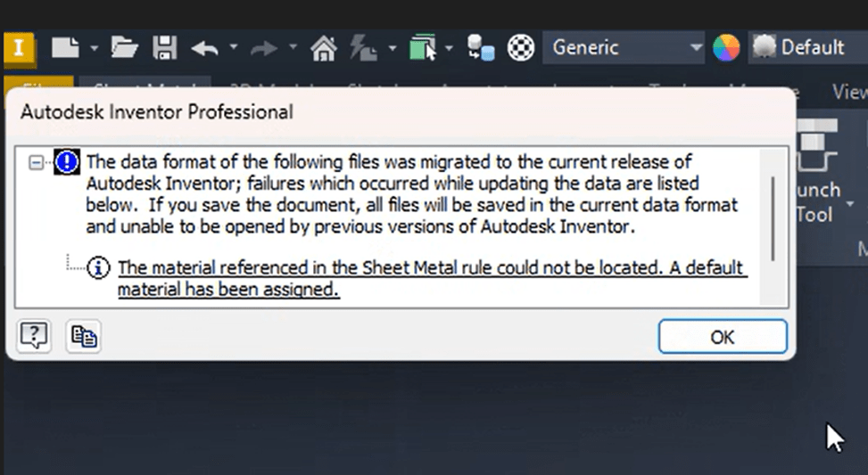Go to the Home screen icon
Viewport: 868px width, 475px height.
(x=323, y=47)
